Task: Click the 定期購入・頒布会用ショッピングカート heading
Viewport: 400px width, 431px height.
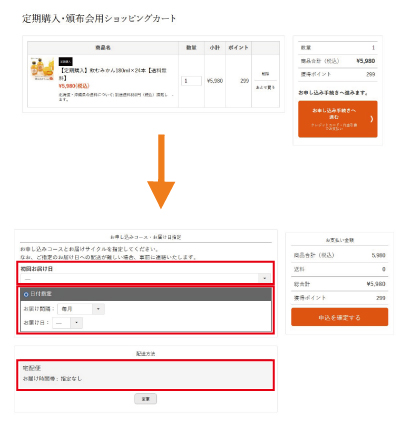Action: (x=99, y=18)
